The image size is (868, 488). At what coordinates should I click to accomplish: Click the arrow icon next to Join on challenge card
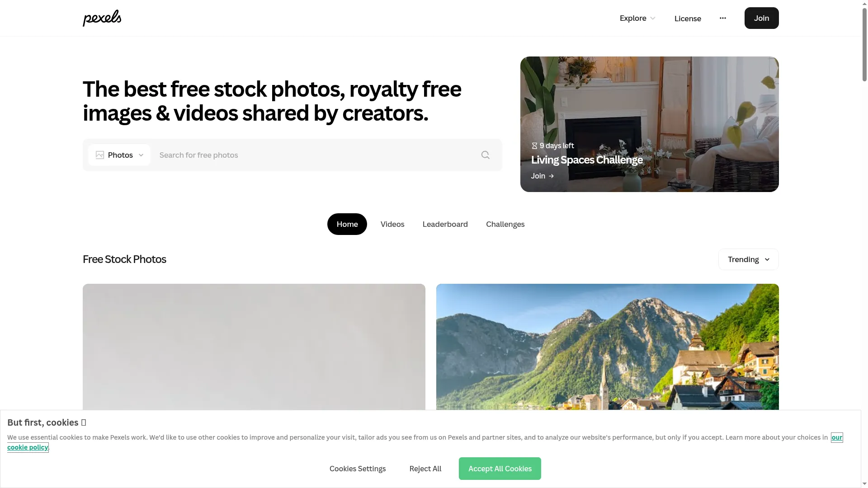[551, 176]
